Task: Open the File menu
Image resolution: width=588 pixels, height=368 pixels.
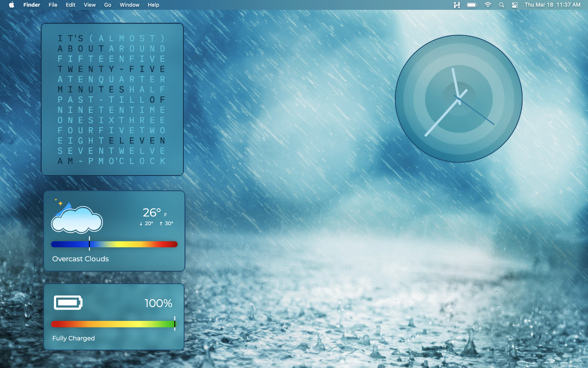Action: pos(53,5)
